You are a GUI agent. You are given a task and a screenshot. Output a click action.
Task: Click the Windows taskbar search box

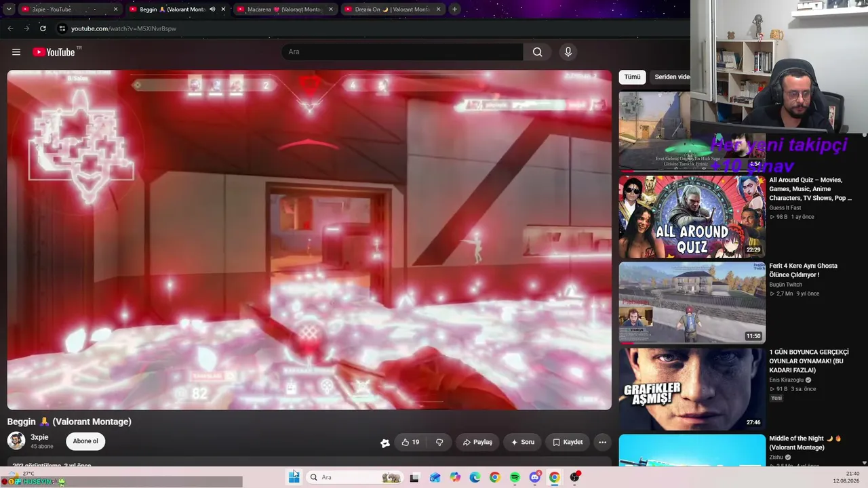[x=354, y=477]
